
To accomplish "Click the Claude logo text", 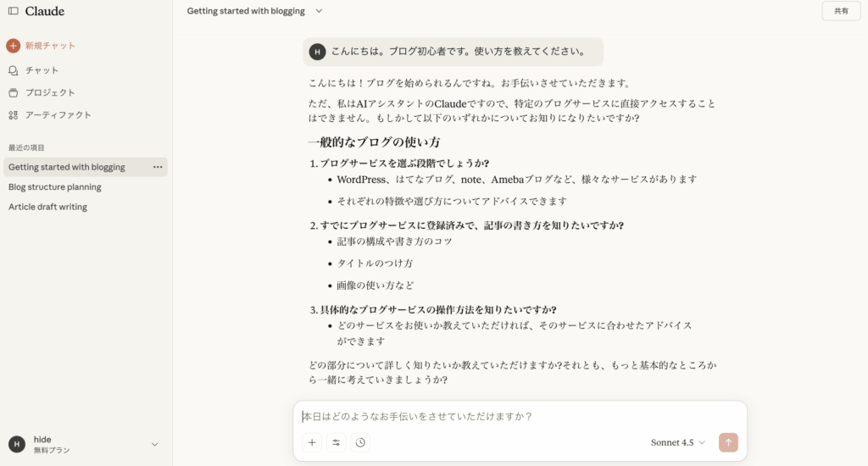I will (45, 11).
